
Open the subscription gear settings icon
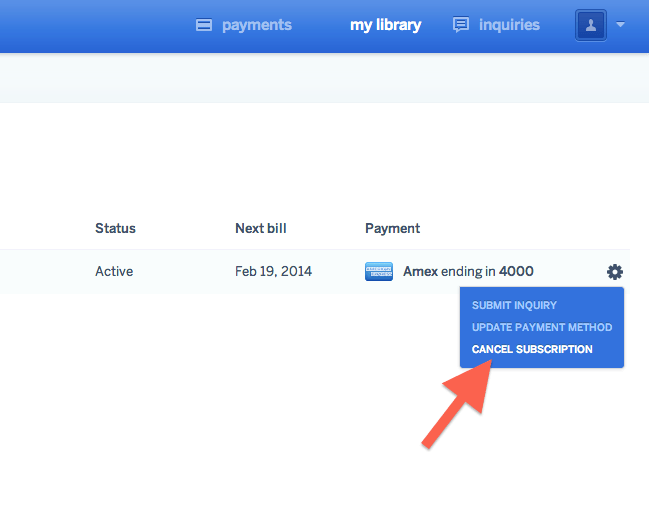[614, 272]
